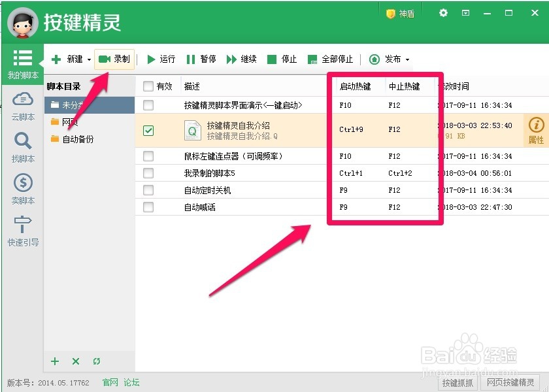The height and width of the screenshot is (392, 549).
Task: Select script 我录制的脚本5
Action: pos(209,173)
